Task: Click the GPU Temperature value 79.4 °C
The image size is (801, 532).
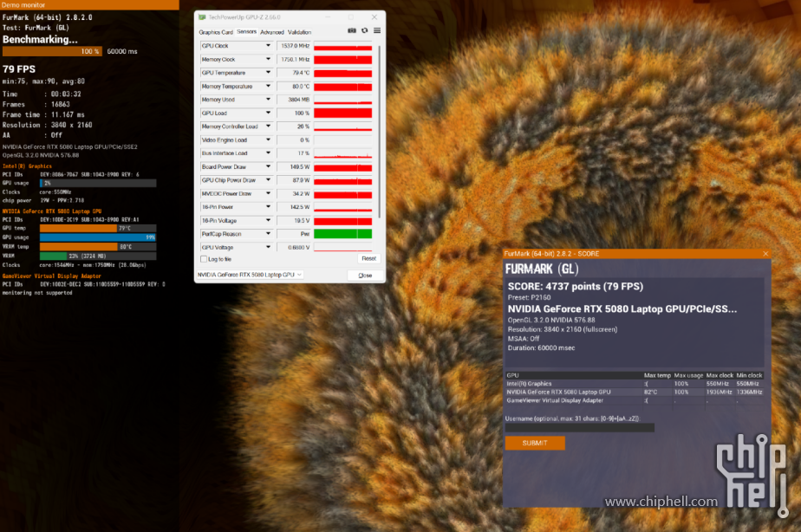Action: (294, 73)
